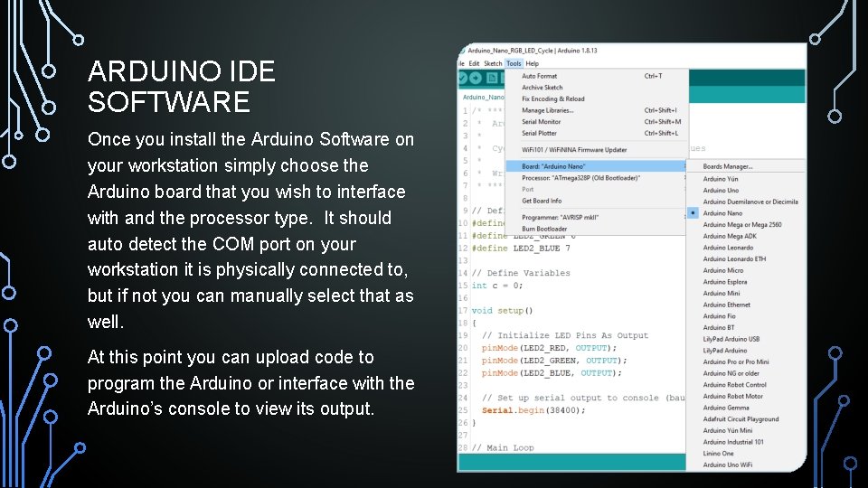Choose Arduino Esplora board
This screenshot has width=868, height=488.
(x=746, y=282)
